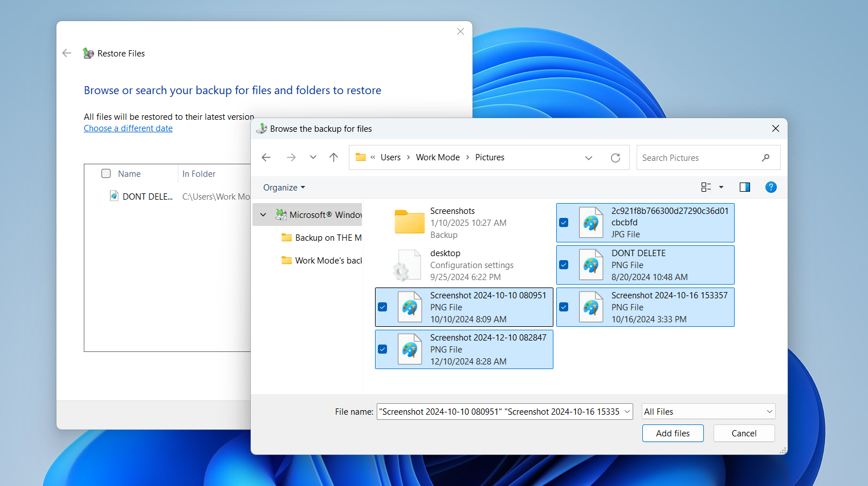Screen dimensions: 868x486
Task: Refresh the Pictures folder view
Action: pos(616,158)
